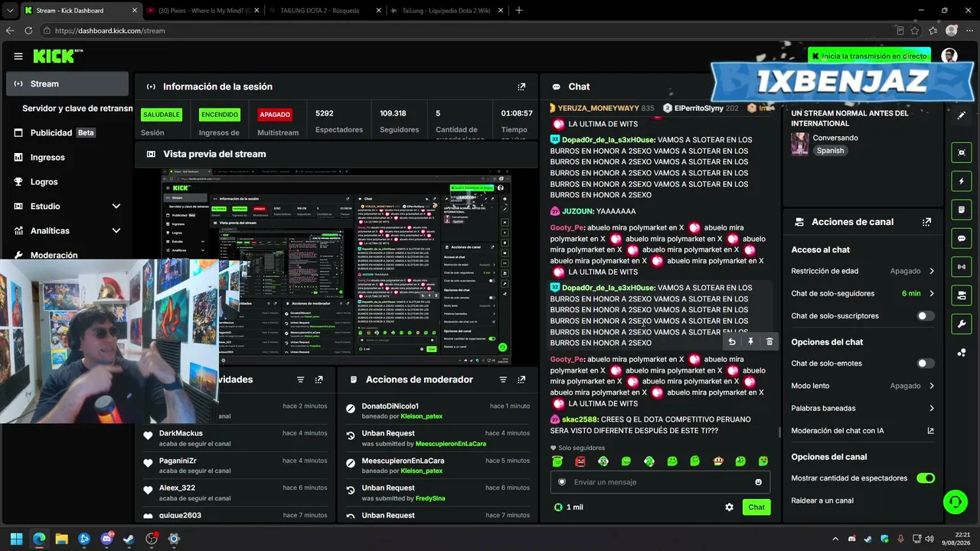Open Kleison_patex link under DonatoDiNicolo1
Viewport: 980px width, 551px height.
422,416
